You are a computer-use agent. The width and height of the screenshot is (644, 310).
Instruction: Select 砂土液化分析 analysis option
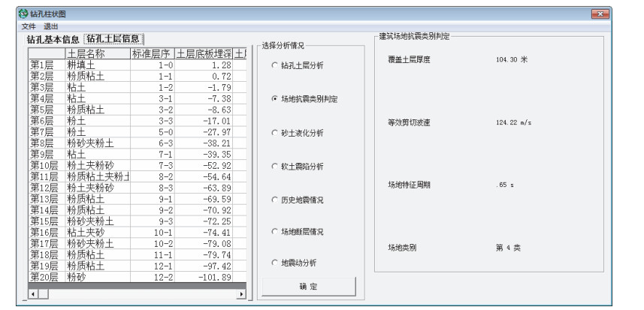[x=274, y=133]
